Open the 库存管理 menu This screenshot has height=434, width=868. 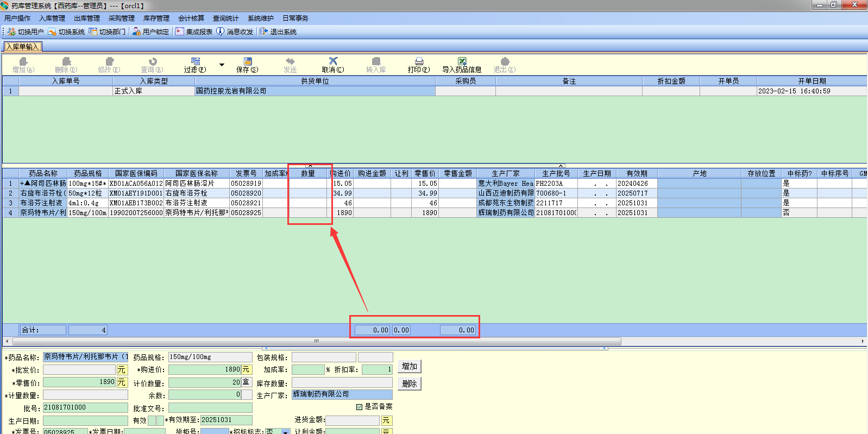[x=156, y=18]
